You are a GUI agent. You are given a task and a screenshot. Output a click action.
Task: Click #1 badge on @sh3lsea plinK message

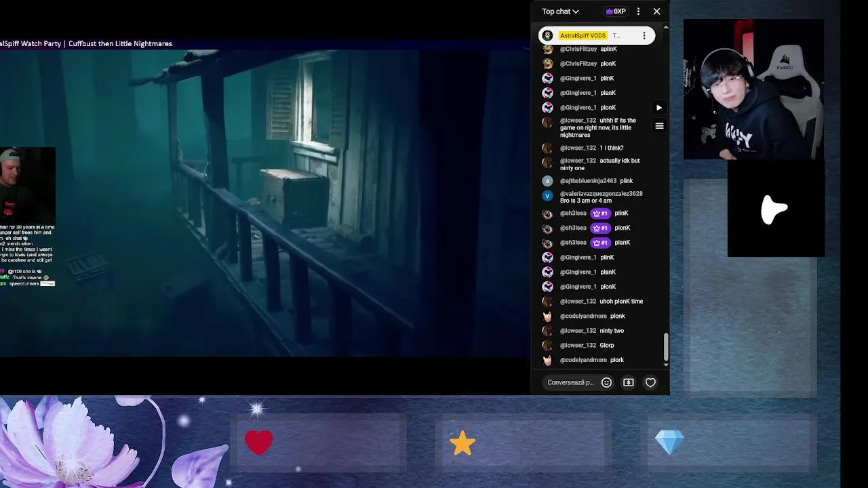coord(599,213)
